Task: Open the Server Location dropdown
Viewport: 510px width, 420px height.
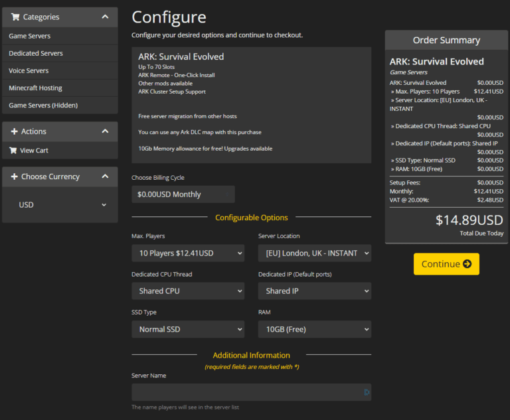Action: 315,253
